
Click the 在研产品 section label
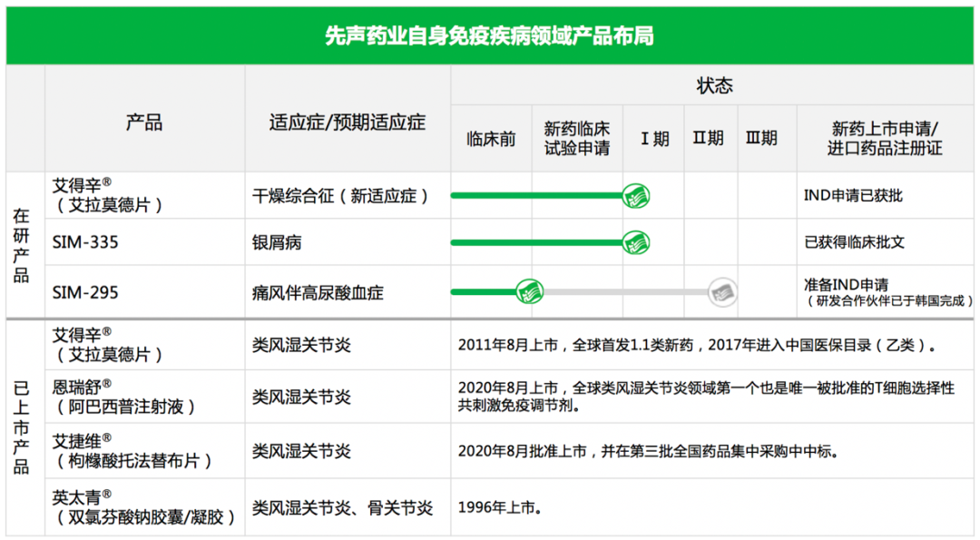coord(22,246)
